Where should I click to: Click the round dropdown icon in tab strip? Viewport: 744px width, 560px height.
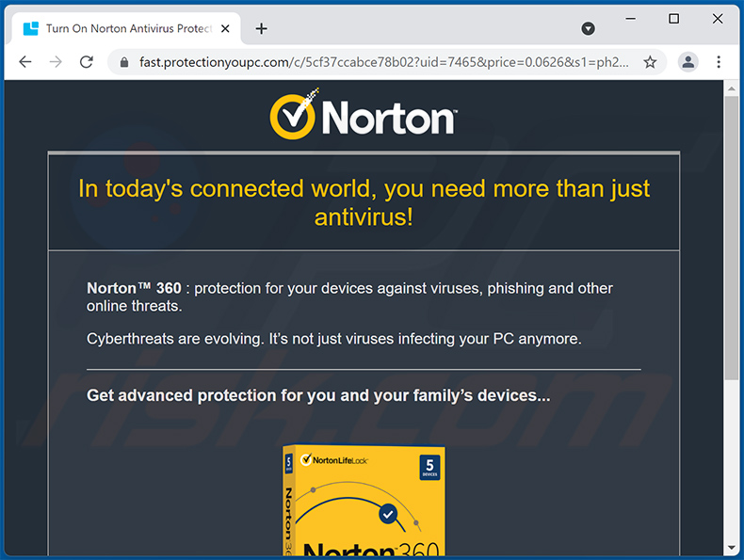(588, 29)
